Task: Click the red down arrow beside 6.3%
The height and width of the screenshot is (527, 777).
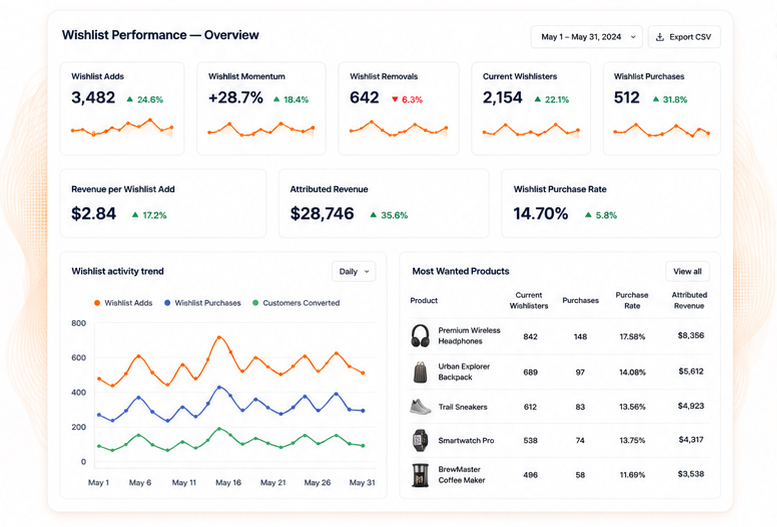Action: [x=395, y=100]
